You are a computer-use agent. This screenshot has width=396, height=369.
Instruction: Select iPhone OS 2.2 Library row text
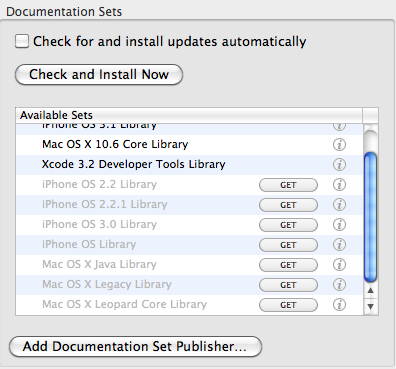99,184
